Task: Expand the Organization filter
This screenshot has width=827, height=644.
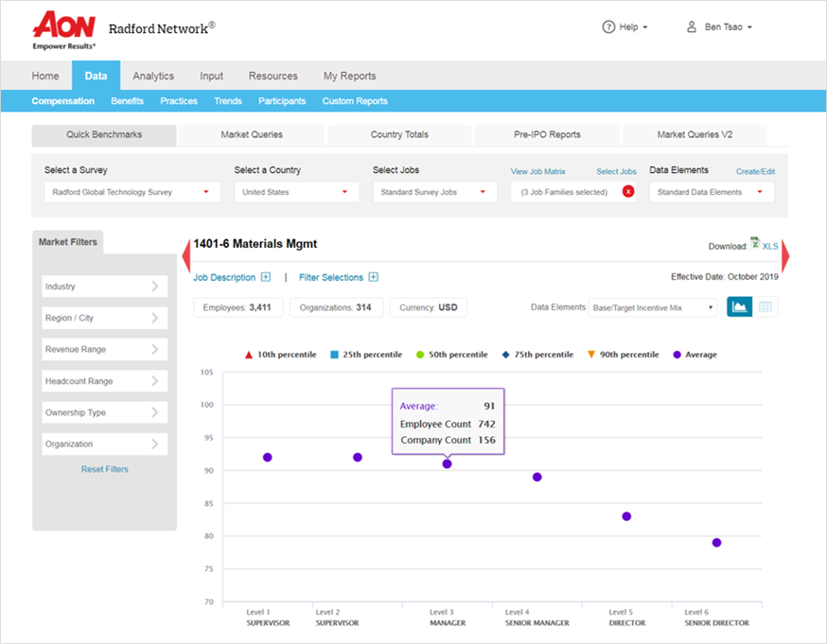Action: pos(104,444)
